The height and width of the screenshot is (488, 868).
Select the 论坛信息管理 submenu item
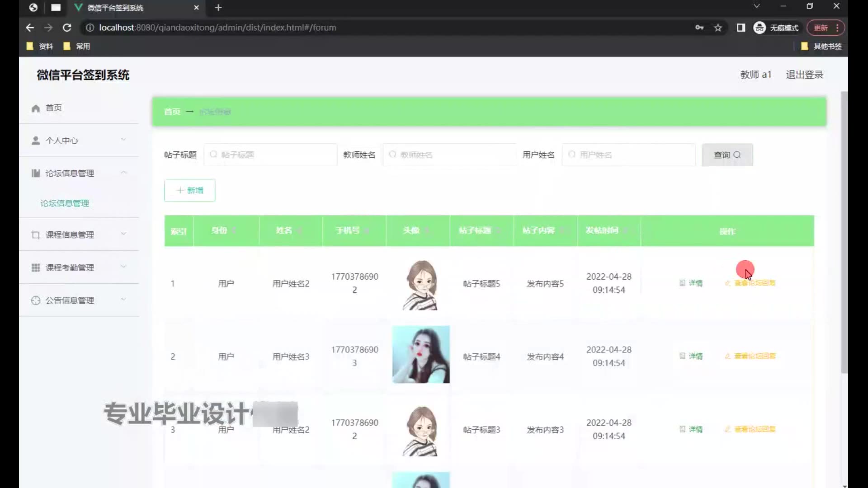pos(65,203)
